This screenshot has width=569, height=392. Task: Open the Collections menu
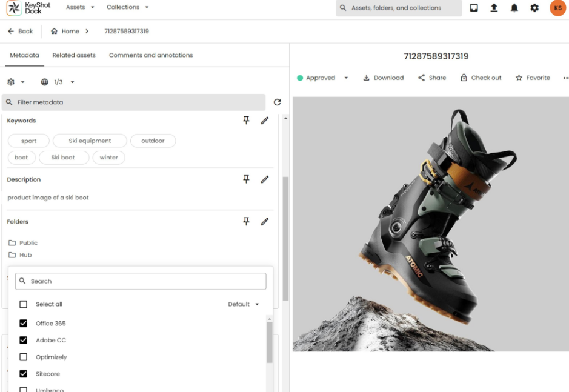127,7
